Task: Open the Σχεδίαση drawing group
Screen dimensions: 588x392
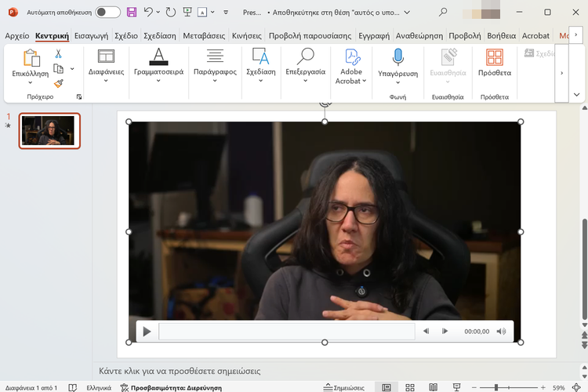Action: [260, 66]
